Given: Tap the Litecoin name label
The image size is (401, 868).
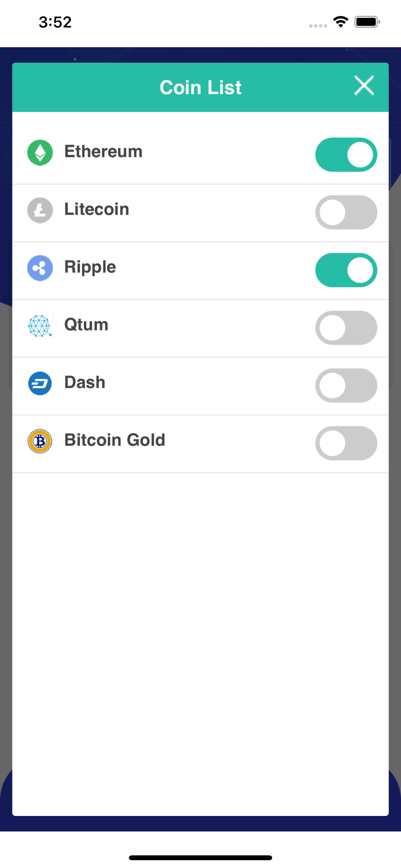Looking at the screenshot, I should 97,209.
